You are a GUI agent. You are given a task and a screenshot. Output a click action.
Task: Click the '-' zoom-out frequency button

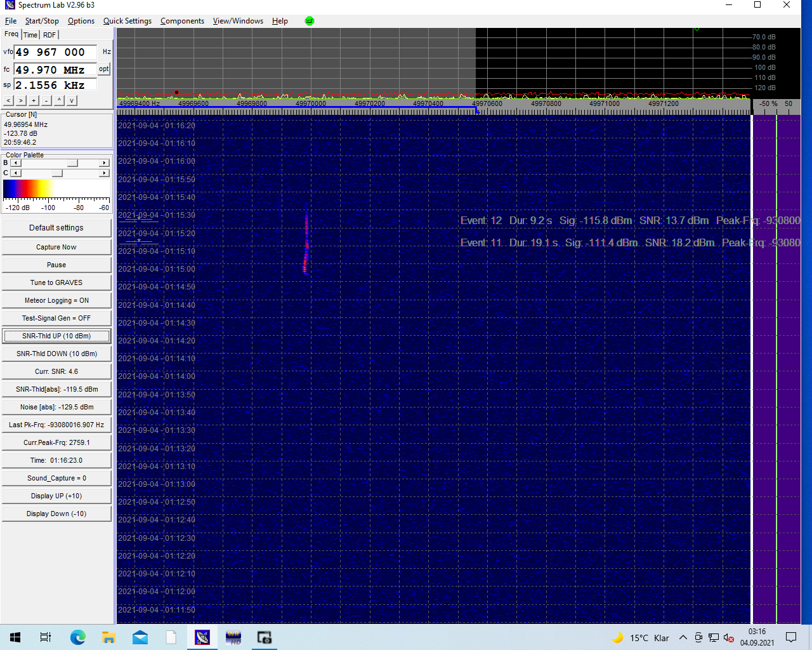[x=46, y=100]
